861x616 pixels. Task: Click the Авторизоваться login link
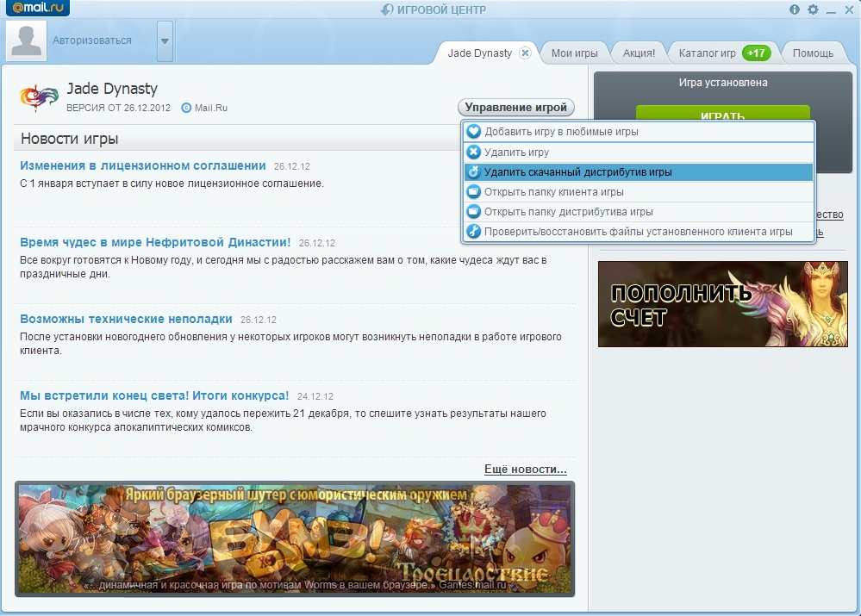91,40
